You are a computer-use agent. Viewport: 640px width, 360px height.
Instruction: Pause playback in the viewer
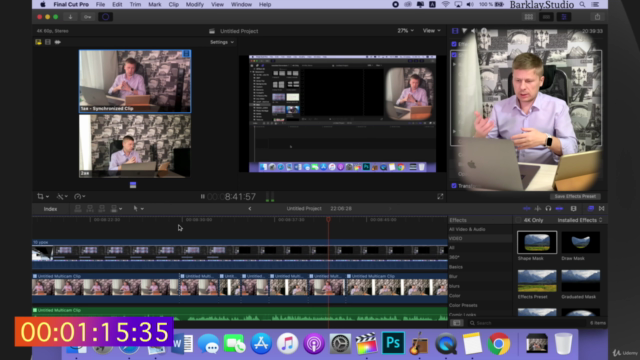click(x=203, y=197)
